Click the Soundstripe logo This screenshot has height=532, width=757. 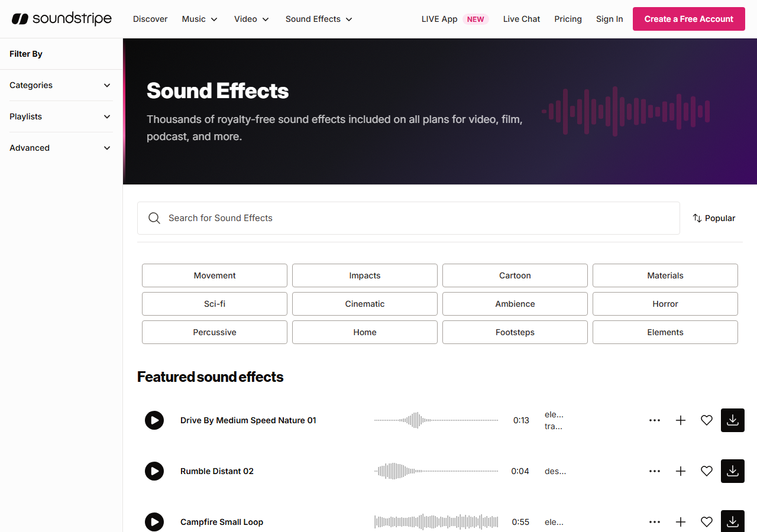[x=62, y=19]
